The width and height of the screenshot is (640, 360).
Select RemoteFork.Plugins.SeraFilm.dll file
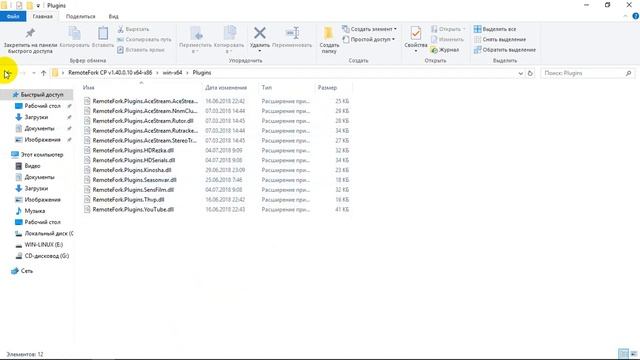(133, 189)
